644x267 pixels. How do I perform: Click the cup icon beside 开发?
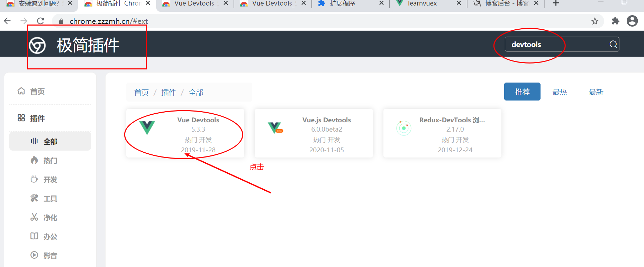click(34, 179)
